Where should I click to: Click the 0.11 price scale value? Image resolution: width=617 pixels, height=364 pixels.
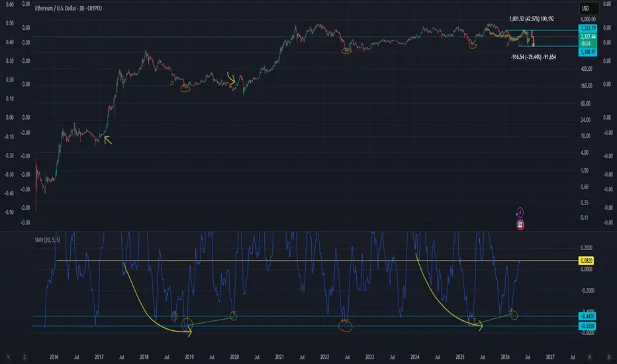[x=585, y=218]
